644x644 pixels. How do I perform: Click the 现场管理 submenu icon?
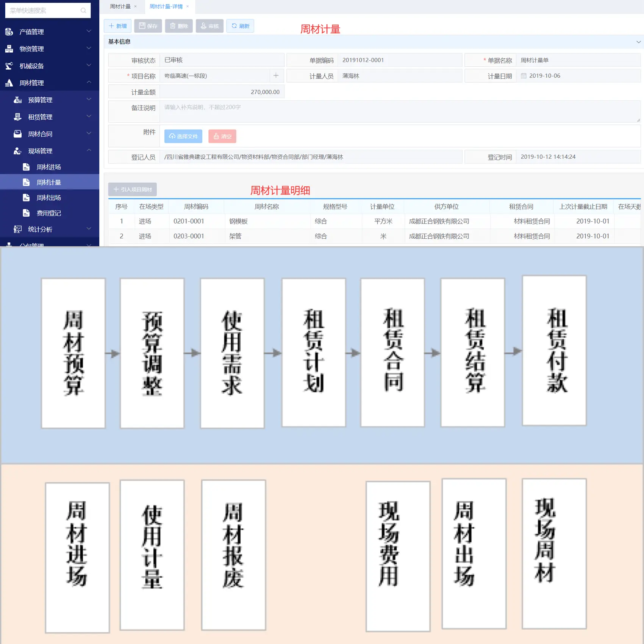17,151
